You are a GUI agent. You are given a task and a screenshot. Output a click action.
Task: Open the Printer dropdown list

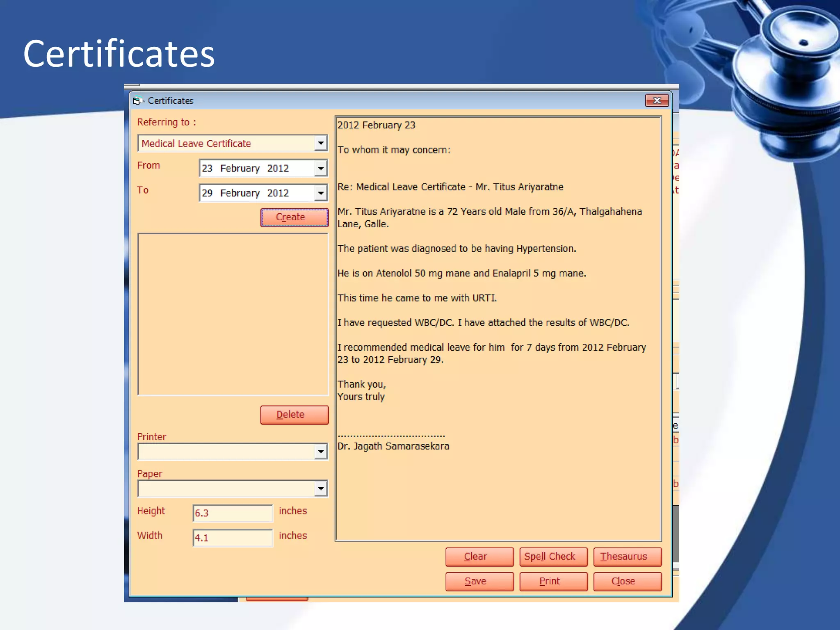point(321,452)
